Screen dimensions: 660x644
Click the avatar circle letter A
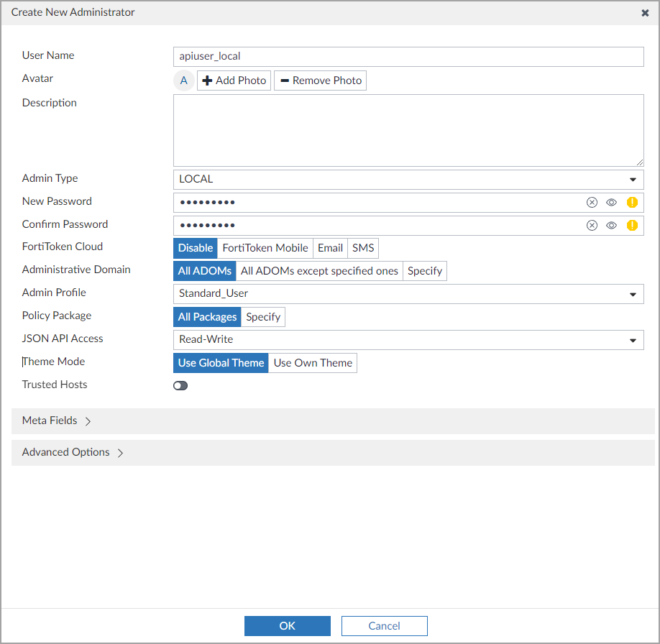184,80
